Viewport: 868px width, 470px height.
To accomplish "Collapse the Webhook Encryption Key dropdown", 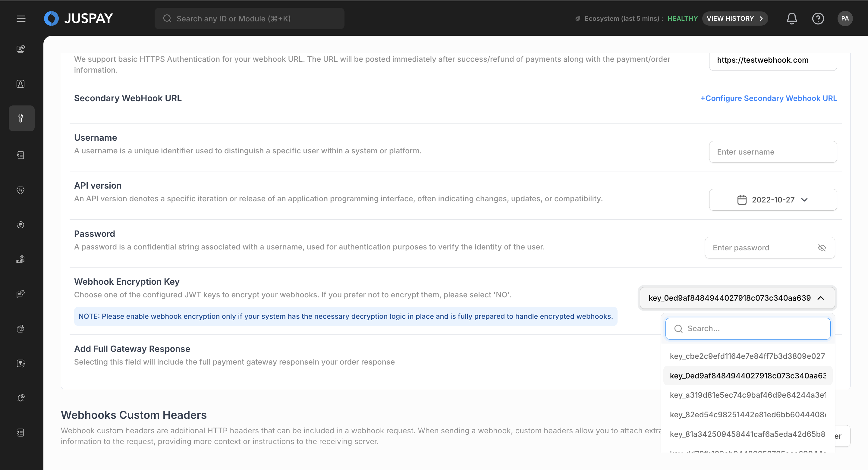I will (x=821, y=298).
